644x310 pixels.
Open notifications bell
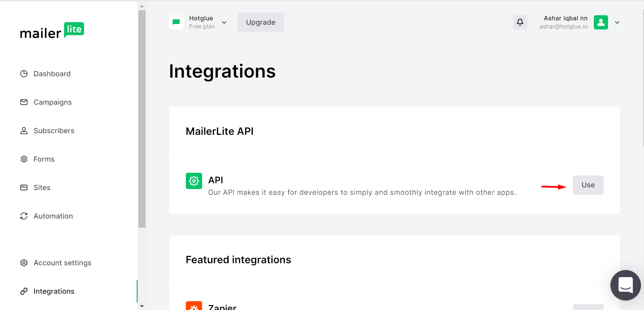(x=520, y=22)
